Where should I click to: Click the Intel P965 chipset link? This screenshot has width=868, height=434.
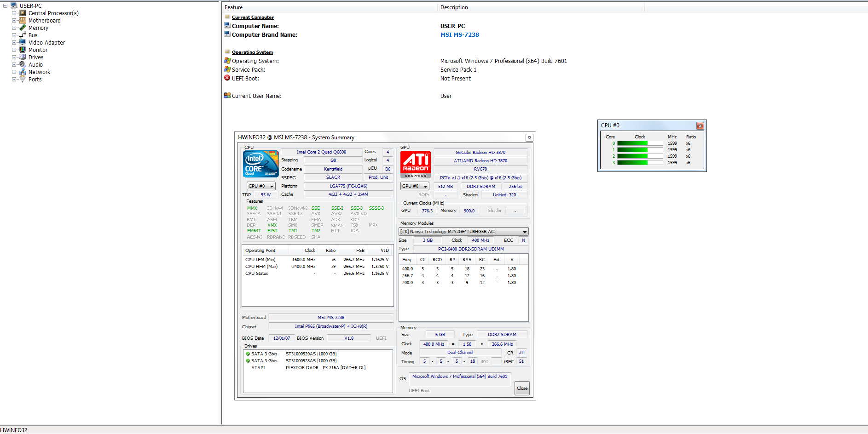pos(331,326)
